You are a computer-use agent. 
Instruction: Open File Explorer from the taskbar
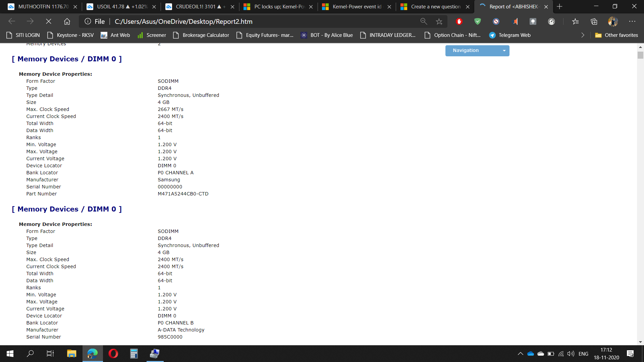71,354
